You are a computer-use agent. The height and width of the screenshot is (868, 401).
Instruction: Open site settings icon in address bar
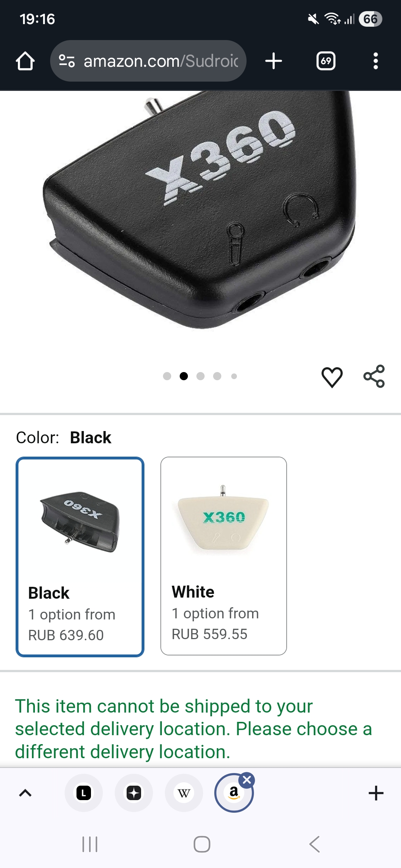pos(67,61)
